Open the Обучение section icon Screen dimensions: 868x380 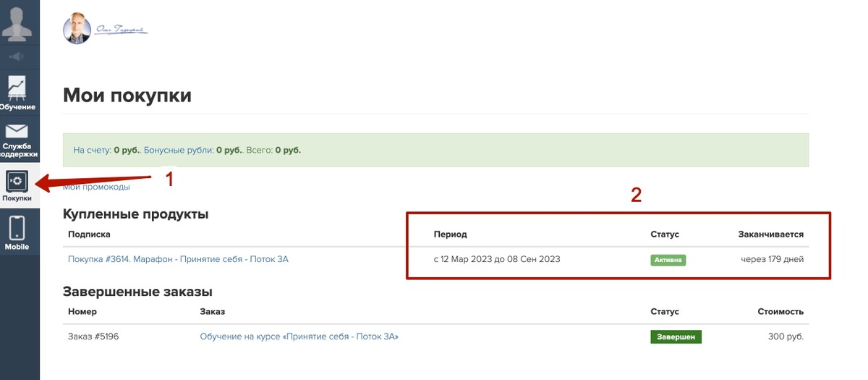pos(17,88)
